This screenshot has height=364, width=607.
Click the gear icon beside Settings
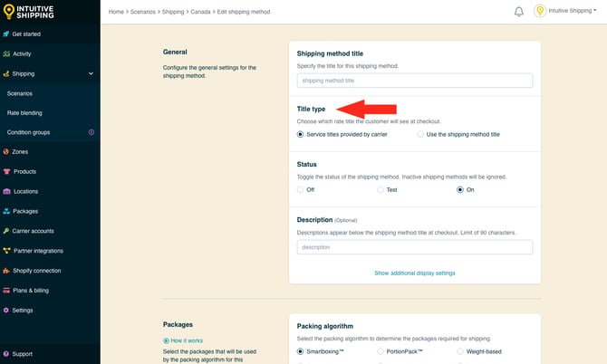(5, 311)
